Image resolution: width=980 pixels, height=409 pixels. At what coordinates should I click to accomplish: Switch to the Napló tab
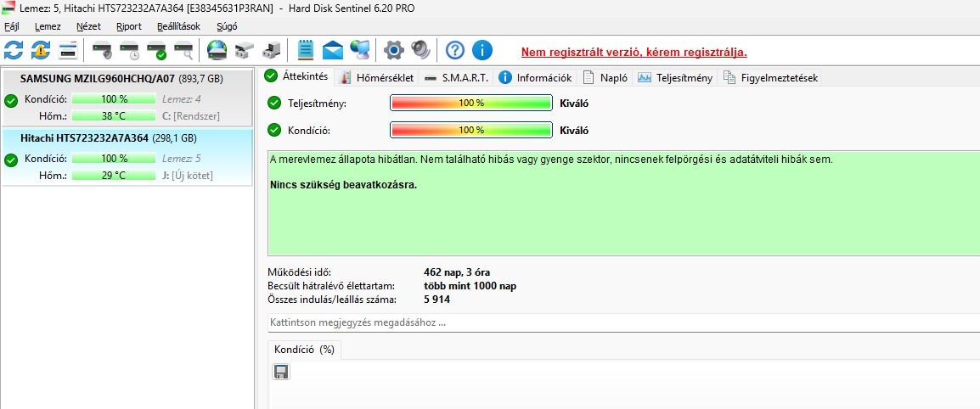click(x=605, y=78)
